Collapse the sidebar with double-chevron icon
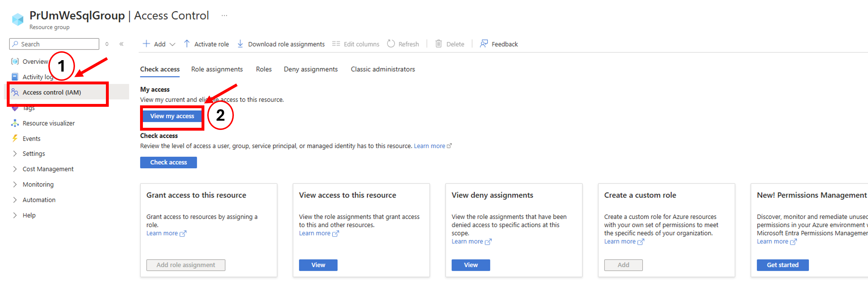The height and width of the screenshot is (304, 868). tap(122, 44)
